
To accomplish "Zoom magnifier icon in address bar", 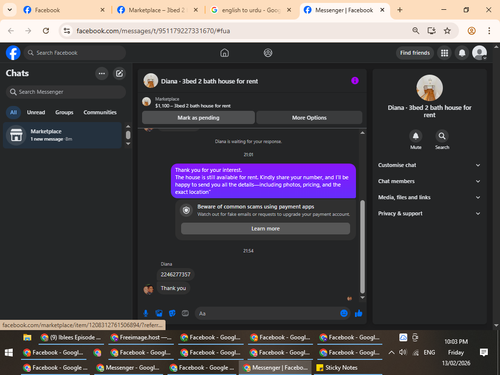I will click(x=416, y=31).
